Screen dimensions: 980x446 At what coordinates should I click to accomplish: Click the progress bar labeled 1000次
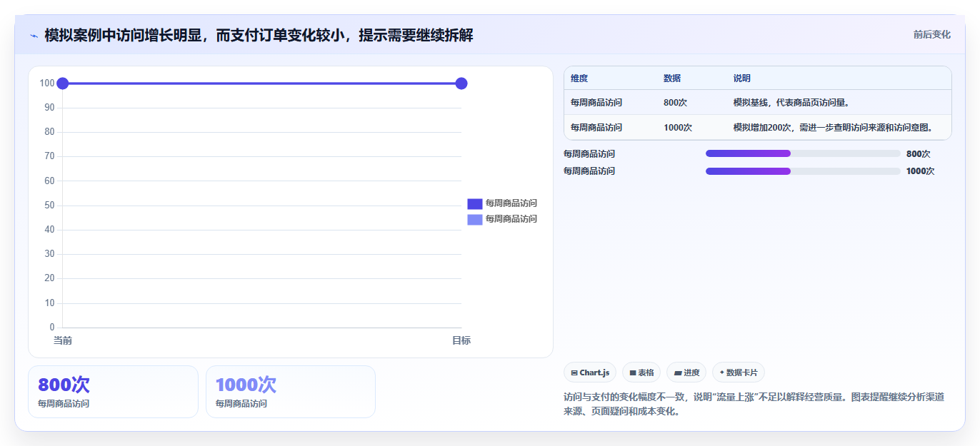click(803, 171)
